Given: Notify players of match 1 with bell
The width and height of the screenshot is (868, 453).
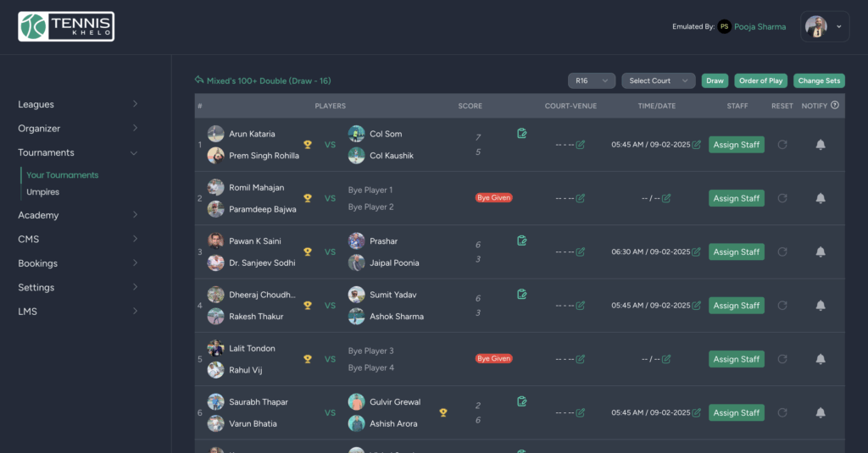Looking at the screenshot, I should (x=821, y=144).
